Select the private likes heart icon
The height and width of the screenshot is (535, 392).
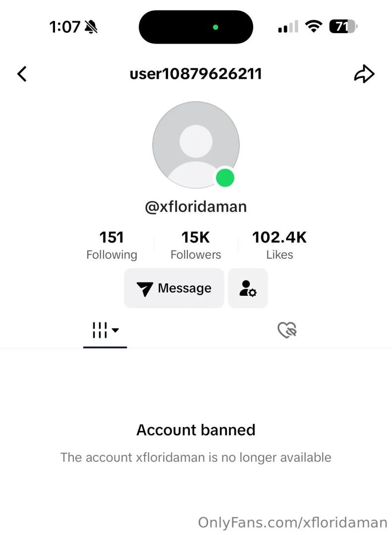pyautogui.click(x=287, y=330)
